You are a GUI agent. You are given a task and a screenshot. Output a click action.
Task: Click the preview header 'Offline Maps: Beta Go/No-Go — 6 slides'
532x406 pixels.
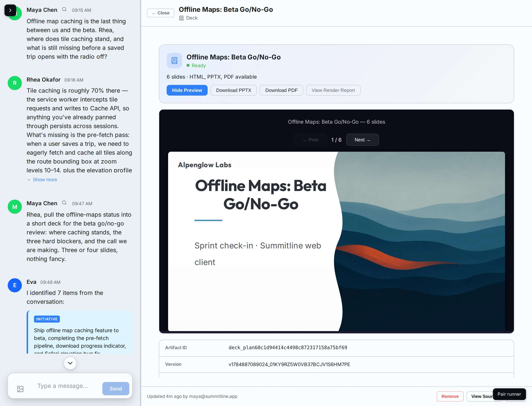pos(336,122)
